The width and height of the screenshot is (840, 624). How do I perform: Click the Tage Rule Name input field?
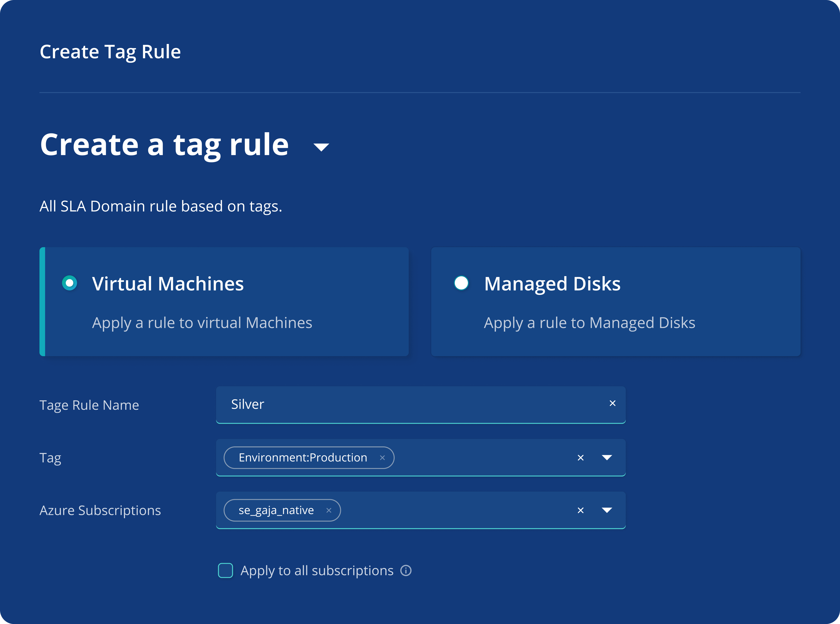420,405
